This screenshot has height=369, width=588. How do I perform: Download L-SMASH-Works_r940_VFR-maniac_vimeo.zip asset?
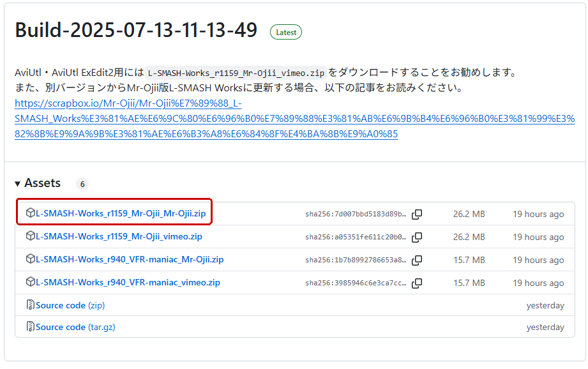click(128, 282)
